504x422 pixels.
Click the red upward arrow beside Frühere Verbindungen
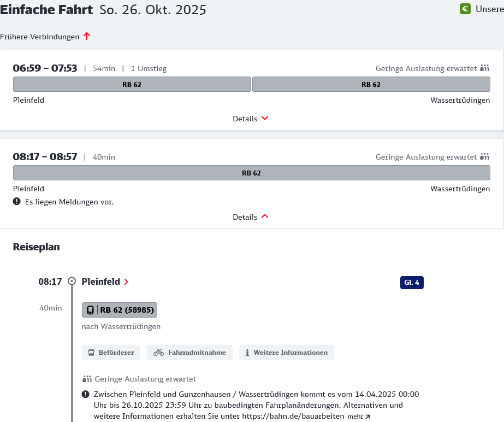point(86,37)
